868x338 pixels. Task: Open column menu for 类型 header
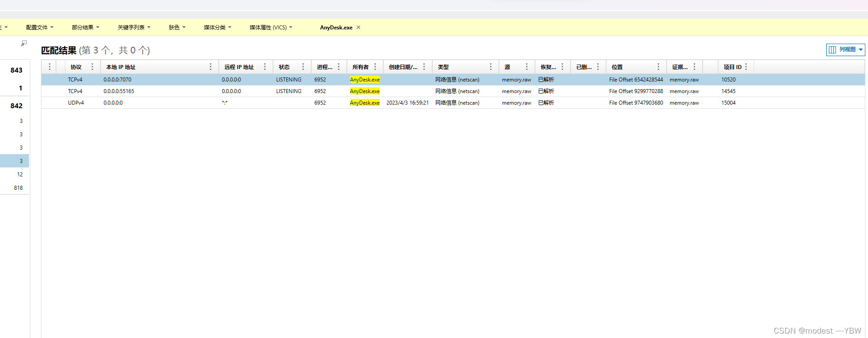[x=491, y=67]
